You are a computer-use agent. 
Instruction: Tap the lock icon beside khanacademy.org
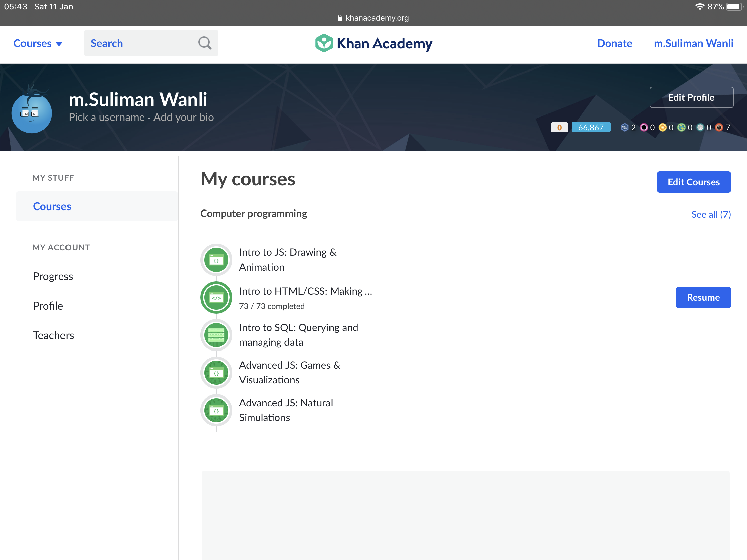(x=339, y=18)
